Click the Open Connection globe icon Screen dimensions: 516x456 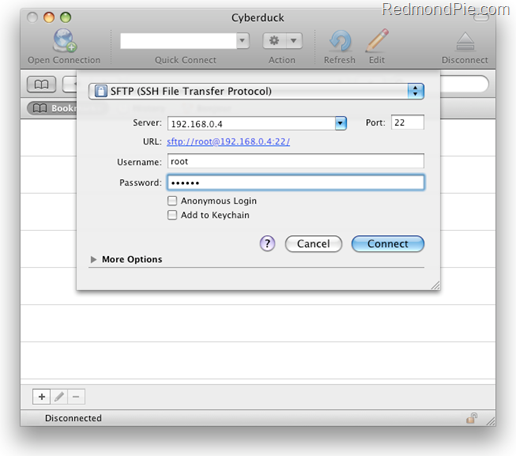pyautogui.click(x=64, y=40)
